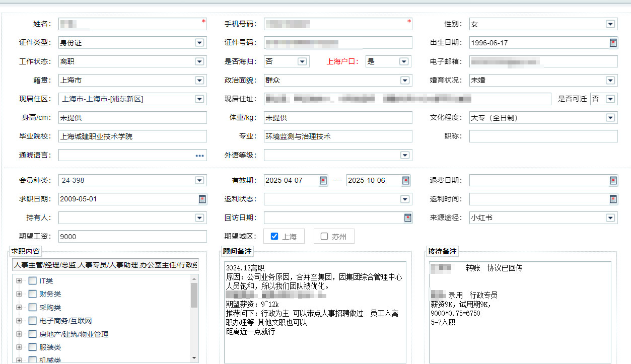Expand the 房地产/建筑/物业管理 tree node

19,334
